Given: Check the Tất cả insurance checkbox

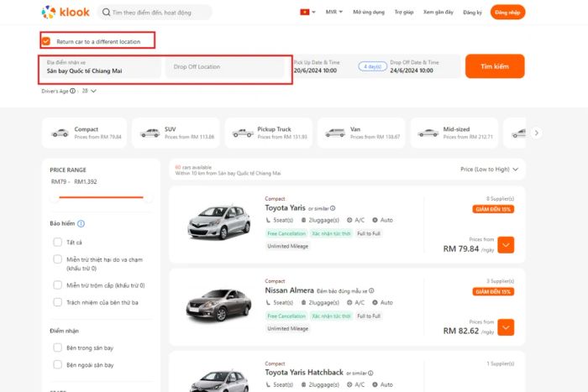Looking at the screenshot, I should [57, 242].
